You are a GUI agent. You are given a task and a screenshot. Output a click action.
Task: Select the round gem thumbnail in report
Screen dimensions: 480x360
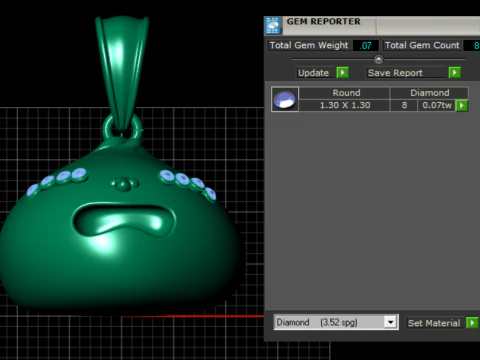point(285,99)
